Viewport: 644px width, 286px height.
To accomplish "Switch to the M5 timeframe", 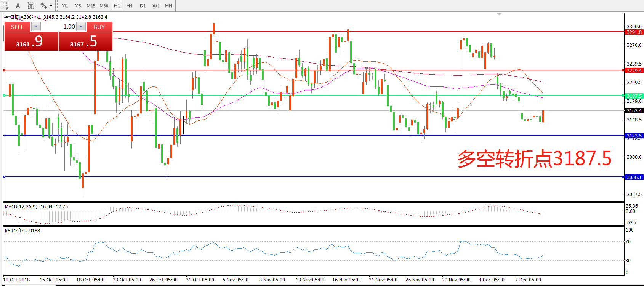I will [78, 6].
